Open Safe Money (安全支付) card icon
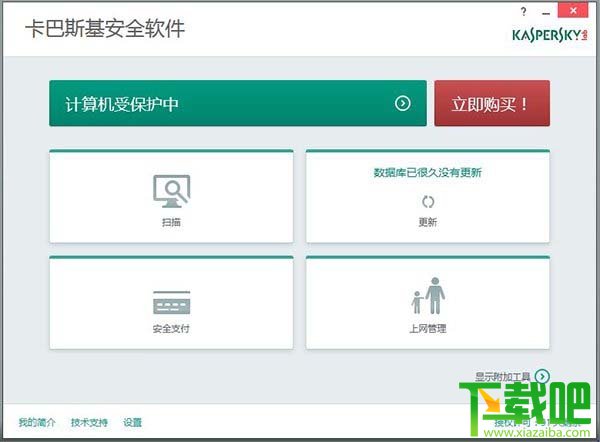600x442 pixels. 171,302
